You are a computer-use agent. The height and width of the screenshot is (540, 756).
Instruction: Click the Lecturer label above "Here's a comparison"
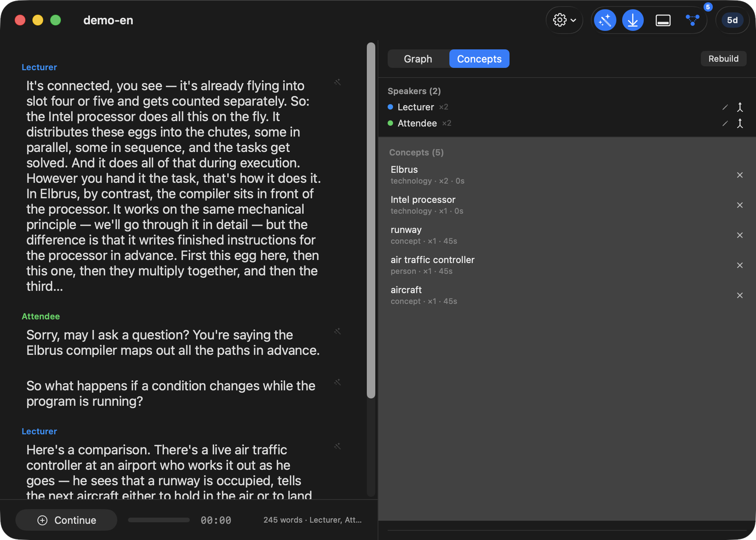coord(39,431)
